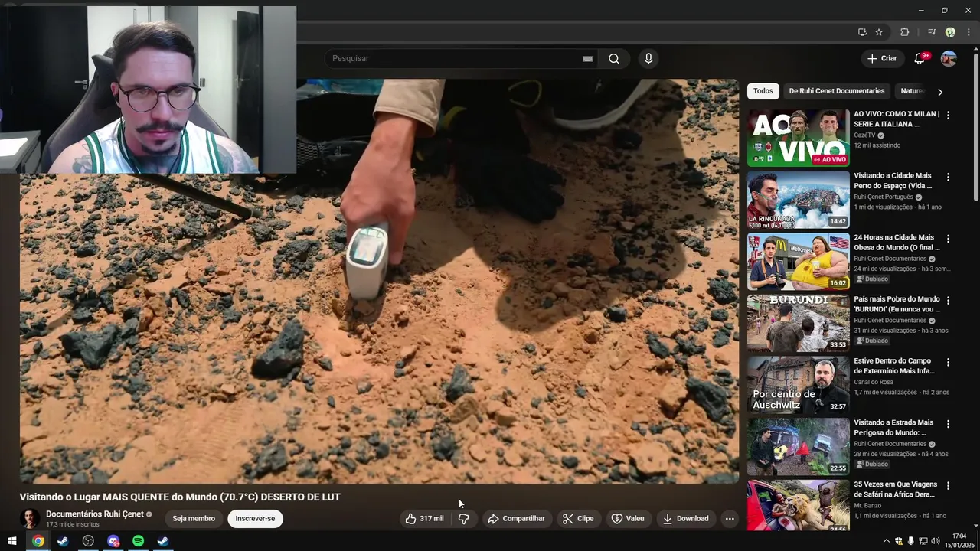Open Por dentro de Auschwitz thumbnail
This screenshot has height=551, width=980.
tap(799, 385)
